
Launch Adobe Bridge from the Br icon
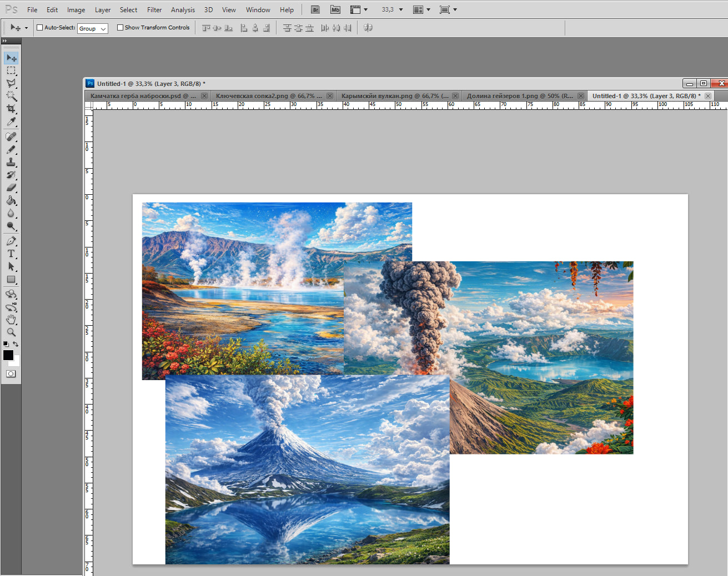315,9
